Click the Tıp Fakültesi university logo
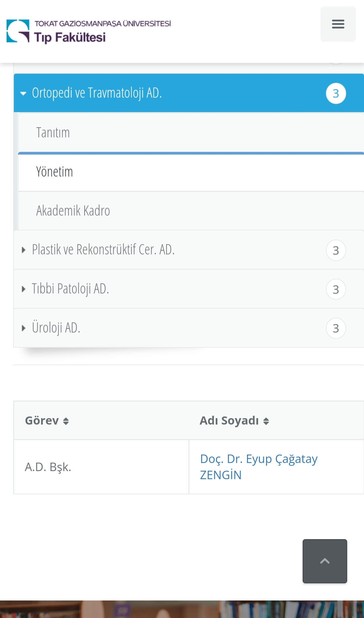The width and height of the screenshot is (364, 618). pyautogui.click(x=89, y=31)
